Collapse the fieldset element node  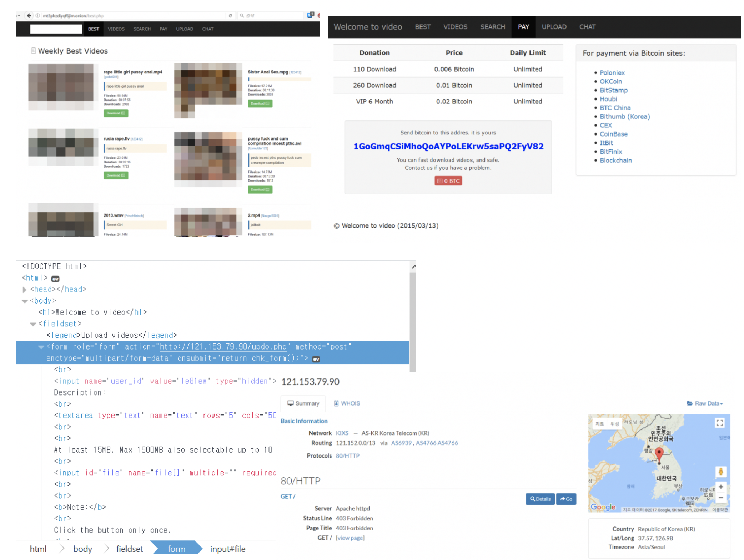[33, 324]
